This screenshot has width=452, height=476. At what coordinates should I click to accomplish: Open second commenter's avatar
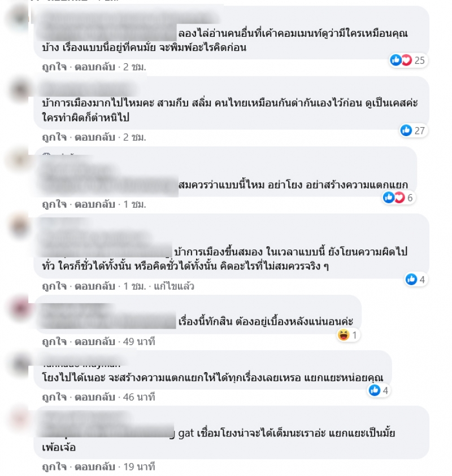pyautogui.click(x=20, y=90)
